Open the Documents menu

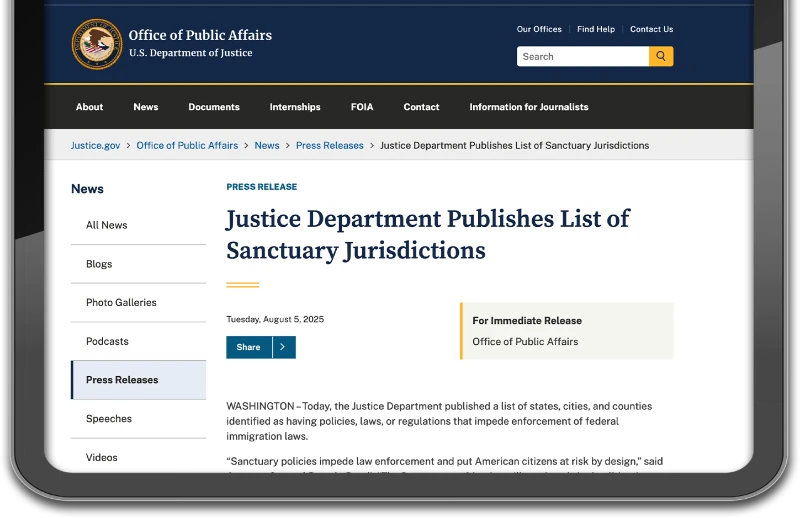(x=214, y=107)
